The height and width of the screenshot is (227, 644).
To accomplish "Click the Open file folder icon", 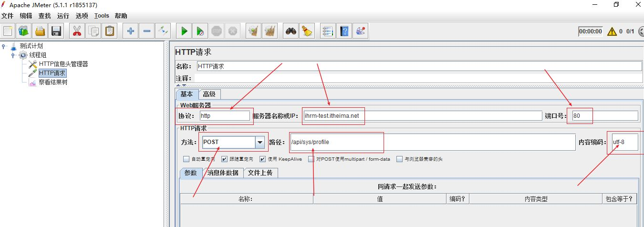I will coord(40,31).
